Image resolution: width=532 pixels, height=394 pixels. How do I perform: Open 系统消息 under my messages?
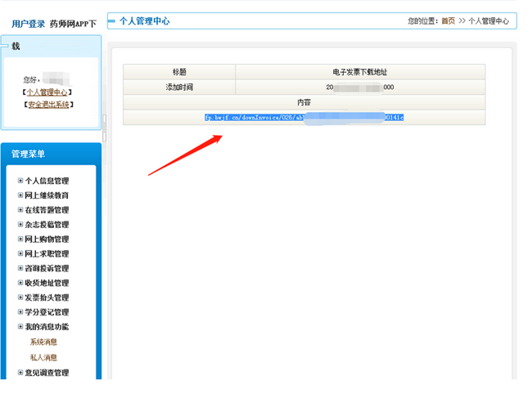43,342
